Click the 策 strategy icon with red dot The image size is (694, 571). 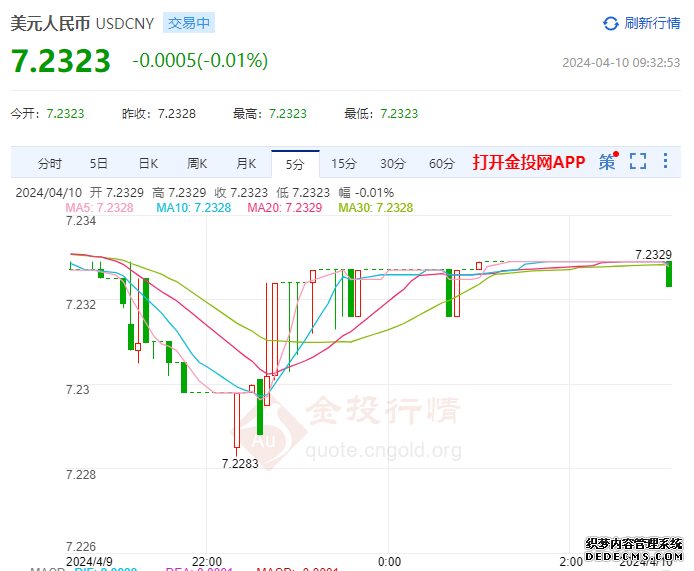coord(608,161)
